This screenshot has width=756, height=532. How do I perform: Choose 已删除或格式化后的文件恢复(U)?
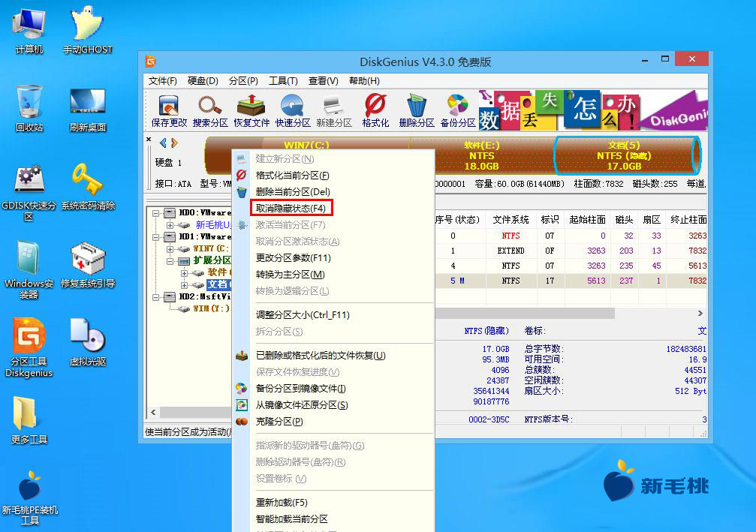click(333, 356)
